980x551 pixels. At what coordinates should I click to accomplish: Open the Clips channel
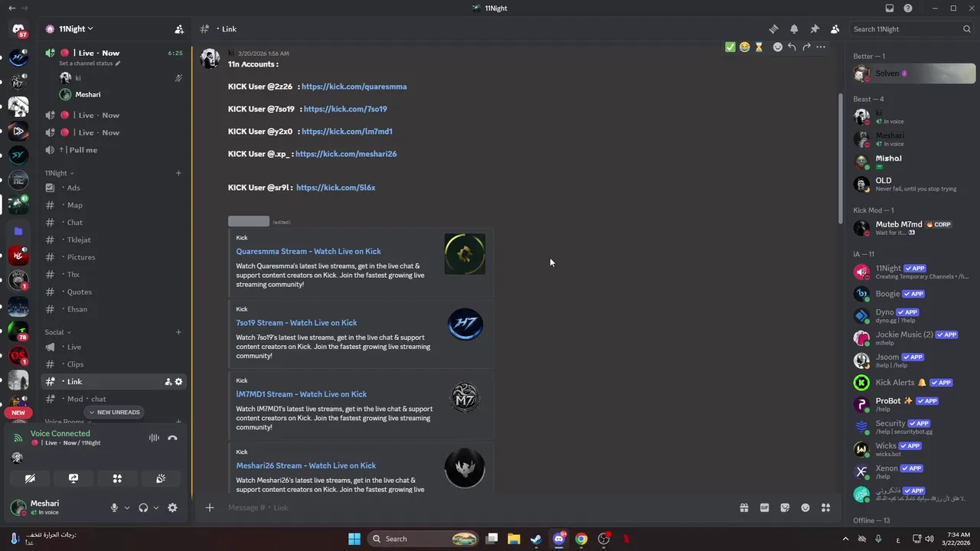(x=113, y=364)
